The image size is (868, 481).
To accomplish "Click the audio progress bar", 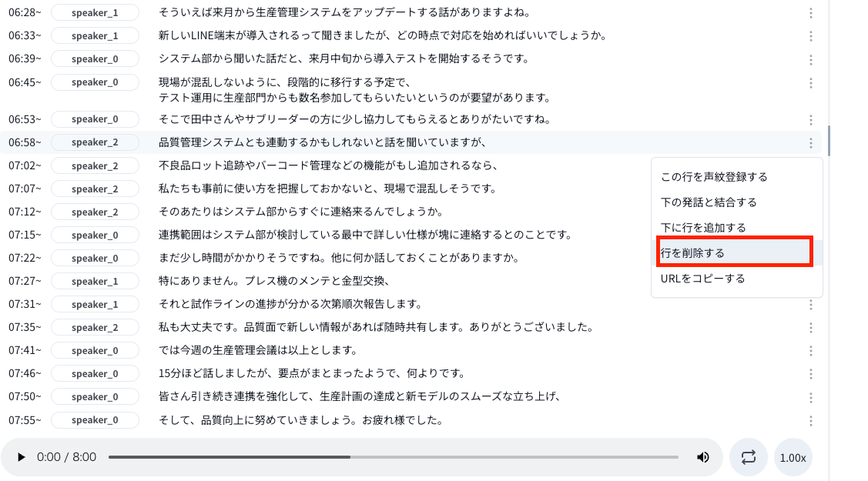I will click(x=393, y=457).
